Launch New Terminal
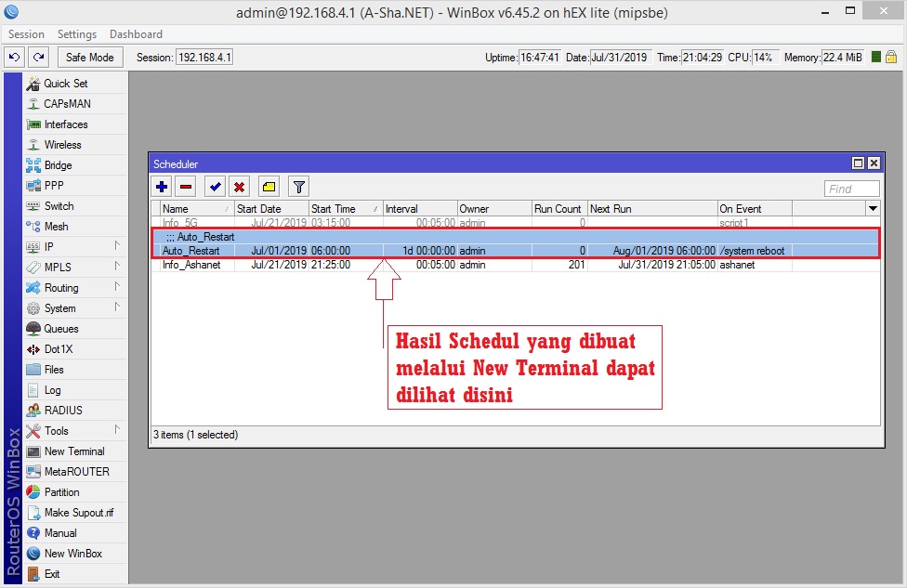907x588 pixels. click(x=74, y=451)
